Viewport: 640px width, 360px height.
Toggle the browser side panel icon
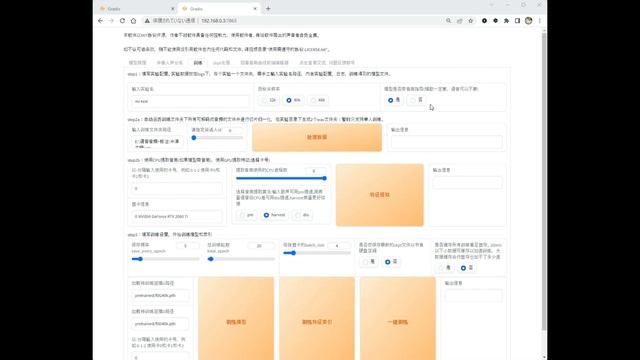coord(517,20)
